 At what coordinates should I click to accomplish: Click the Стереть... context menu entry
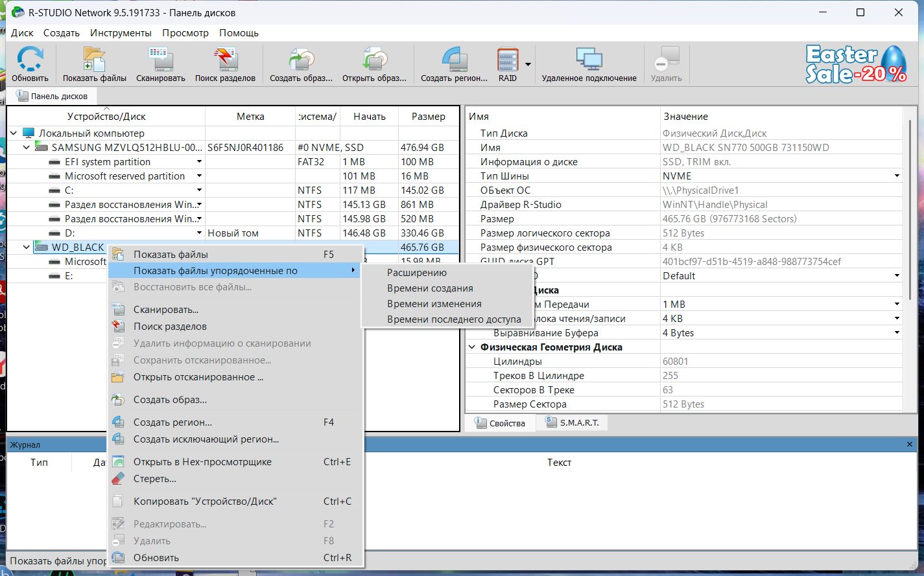(x=155, y=479)
